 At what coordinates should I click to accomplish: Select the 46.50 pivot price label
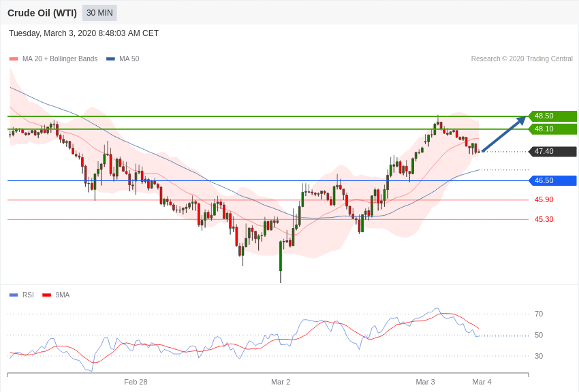552,180
